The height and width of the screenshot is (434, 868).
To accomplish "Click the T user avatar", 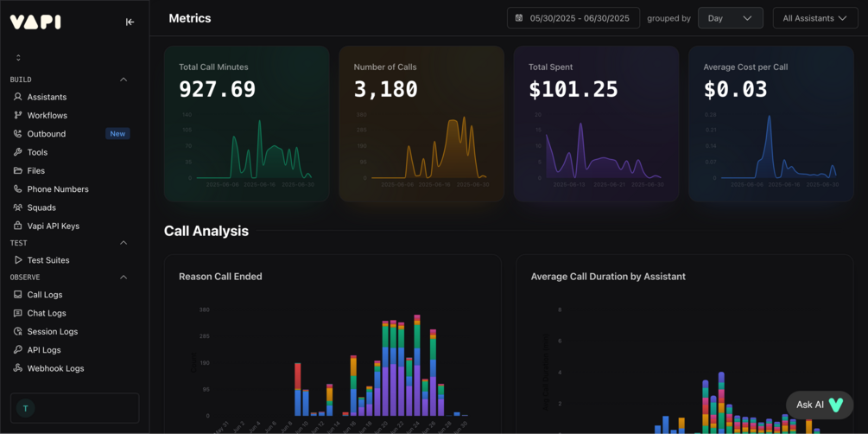I will (x=25, y=409).
